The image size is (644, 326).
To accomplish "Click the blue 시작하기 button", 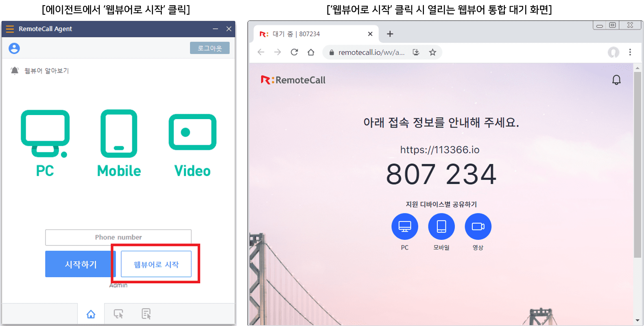I will click(81, 264).
